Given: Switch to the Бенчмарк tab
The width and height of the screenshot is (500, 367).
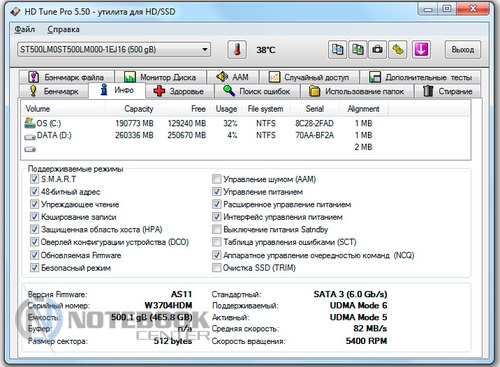Looking at the screenshot, I should click(x=54, y=91).
